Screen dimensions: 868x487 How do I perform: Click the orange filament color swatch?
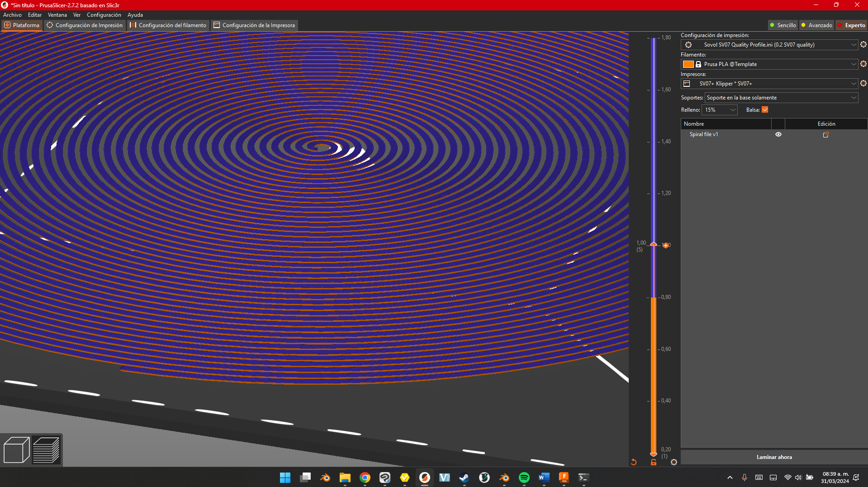point(688,64)
